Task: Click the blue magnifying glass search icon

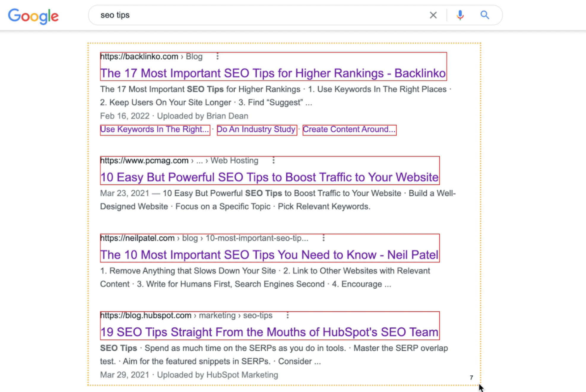Action: 485,15
